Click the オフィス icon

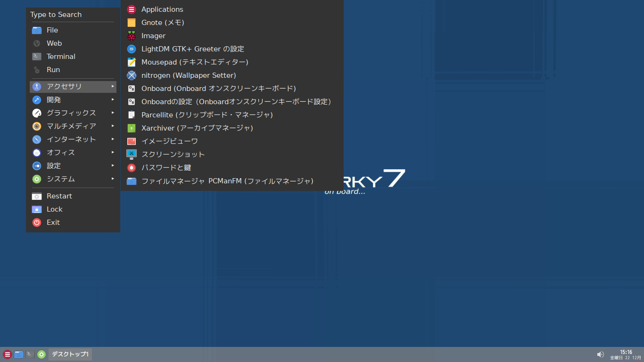37,153
